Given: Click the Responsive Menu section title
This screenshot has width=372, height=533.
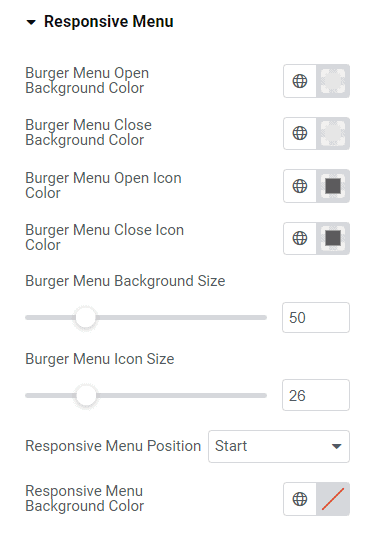Looking at the screenshot, I should click(108, 21).
